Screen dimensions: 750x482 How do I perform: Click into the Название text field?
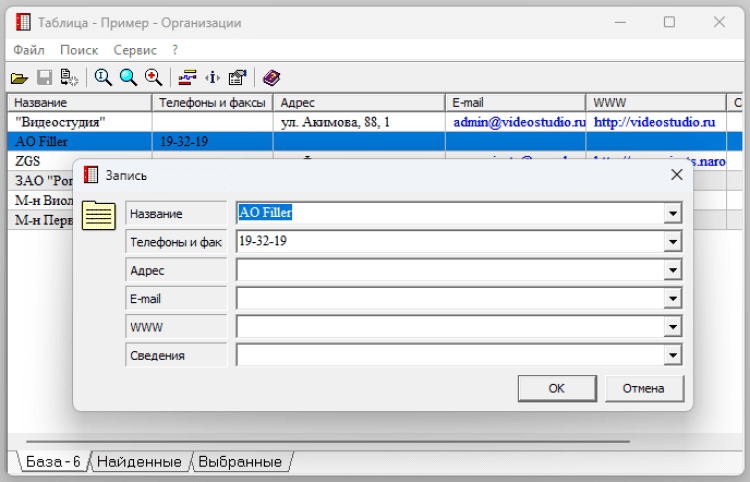coord(450,213)
